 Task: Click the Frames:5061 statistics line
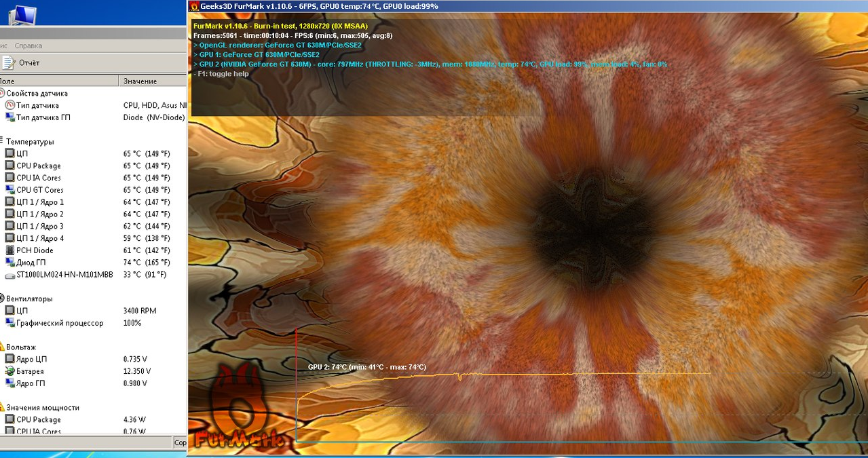[x=293, y=35]
